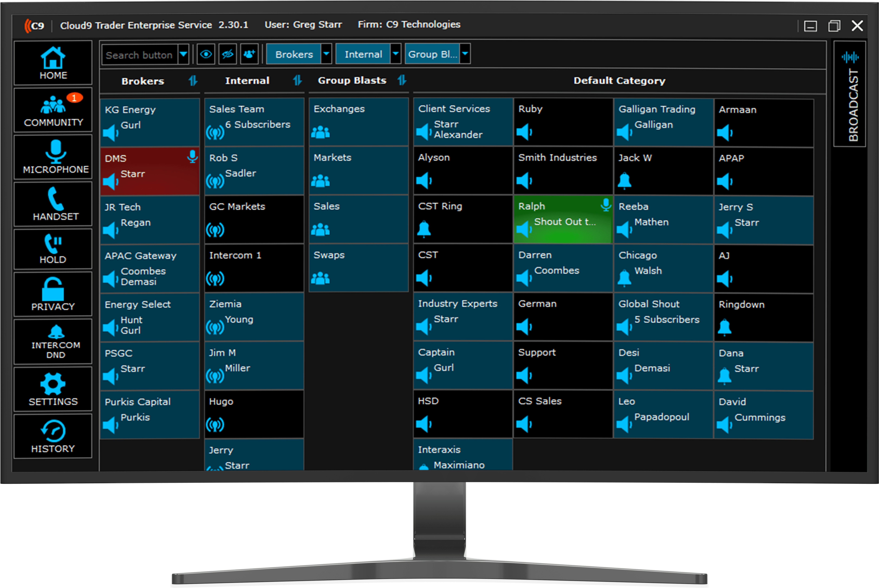Click the PSGC speaker icon
Viewport: 879px width, 588px height.
(111, 377)
